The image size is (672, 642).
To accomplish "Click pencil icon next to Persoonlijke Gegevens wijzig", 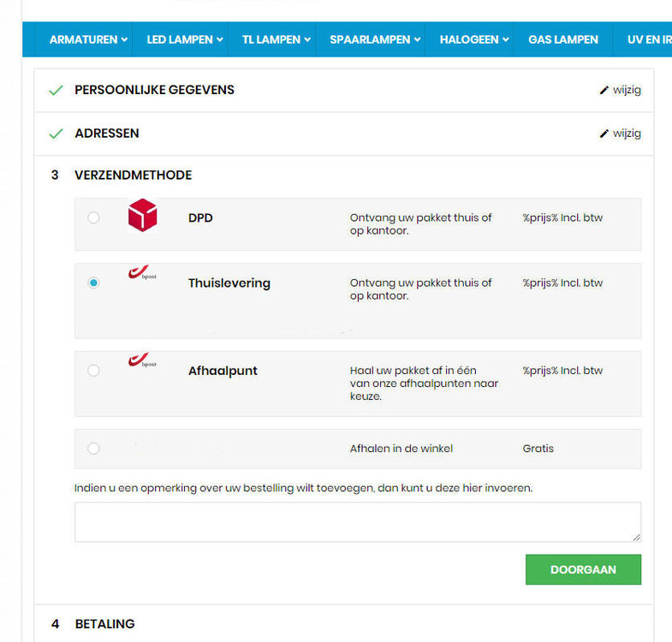I will tap(604, 90).
